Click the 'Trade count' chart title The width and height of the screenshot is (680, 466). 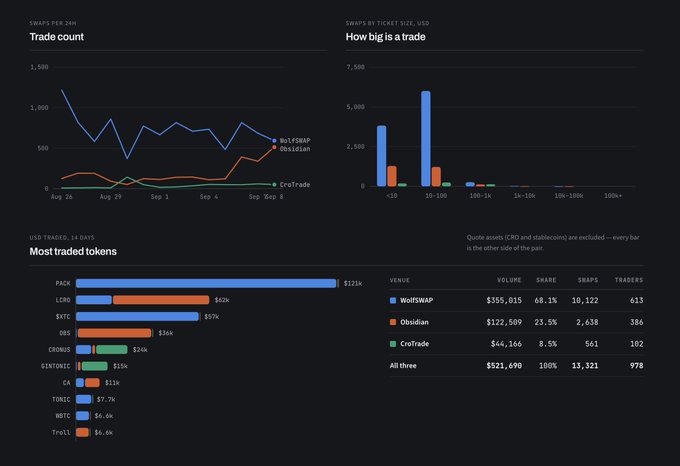(x=56, y=37)
